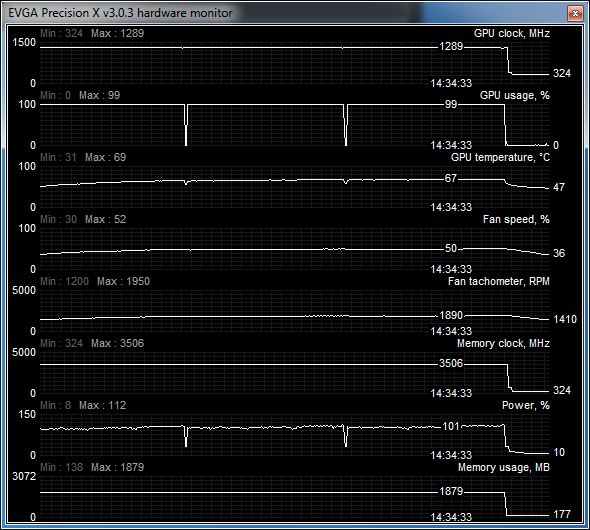Click the 1289 marker value on GPU clock graph
The image size is (590, 530).
click(451, 47)
